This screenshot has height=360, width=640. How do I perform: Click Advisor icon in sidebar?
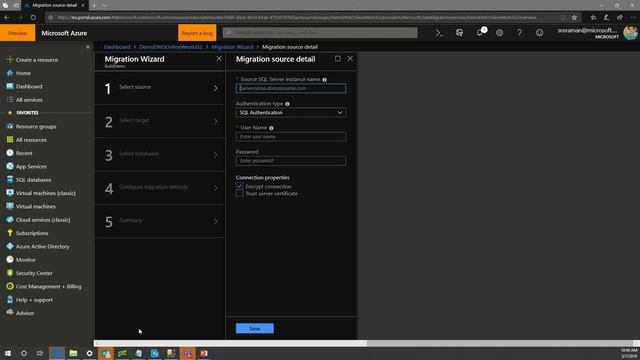[x=10, y=313]
